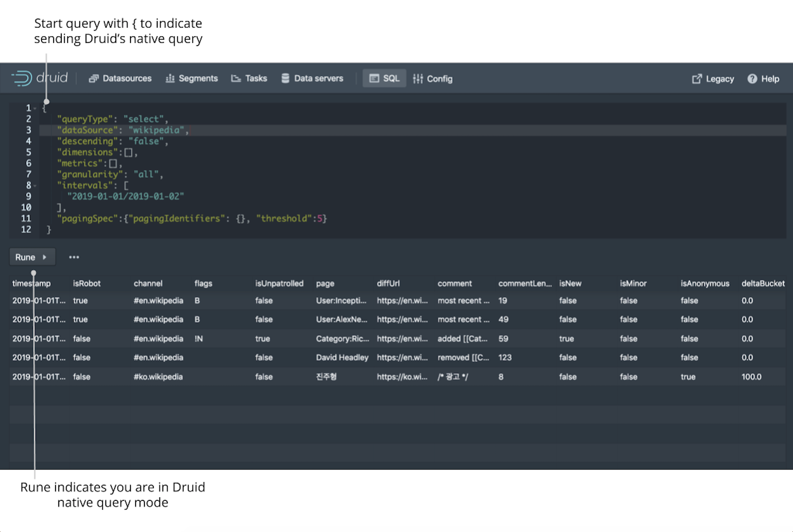Click the isRobot column header
Viewport: 793px width, 532px height.
click(87, 283)
